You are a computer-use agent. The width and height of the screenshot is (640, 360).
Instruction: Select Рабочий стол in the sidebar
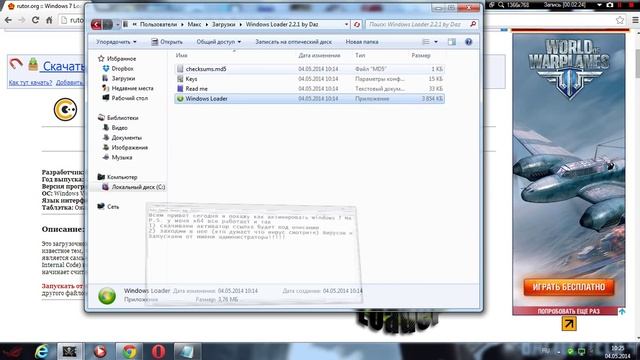click(125, 98)
